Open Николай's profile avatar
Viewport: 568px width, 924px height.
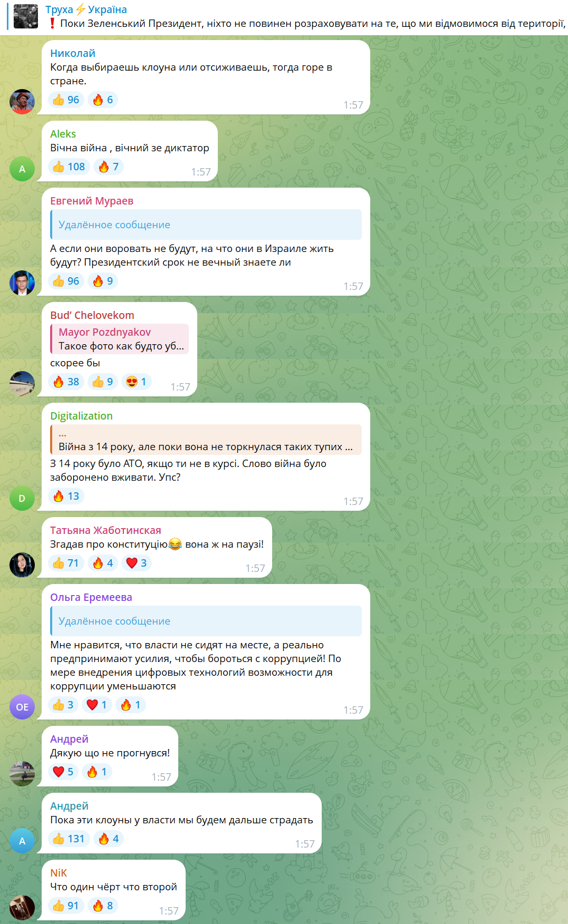[x=22, y=102]
